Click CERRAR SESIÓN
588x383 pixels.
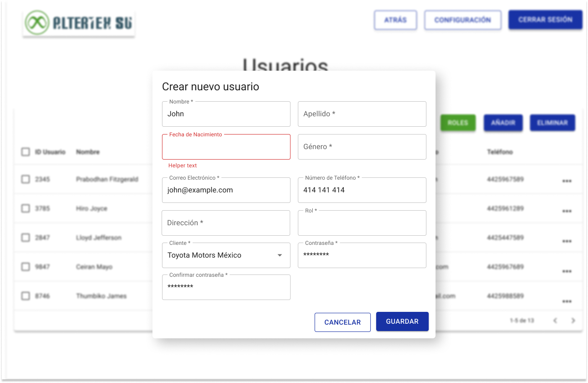[x=545, y=20]
